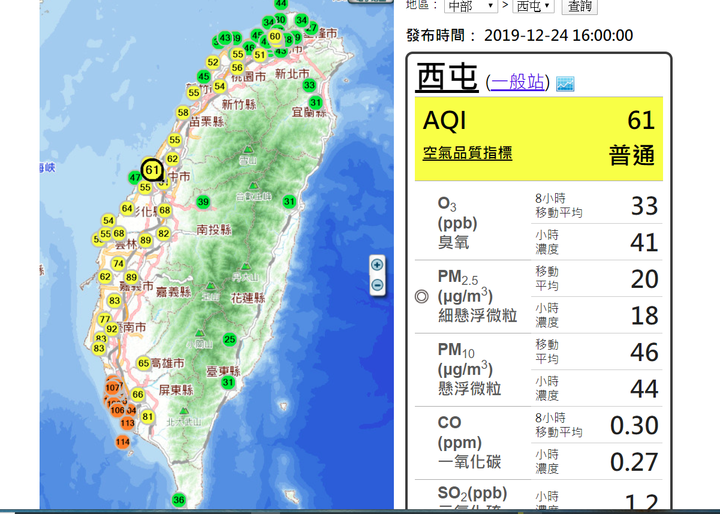Click the orange 113 marker

click(x=128, y=423)
